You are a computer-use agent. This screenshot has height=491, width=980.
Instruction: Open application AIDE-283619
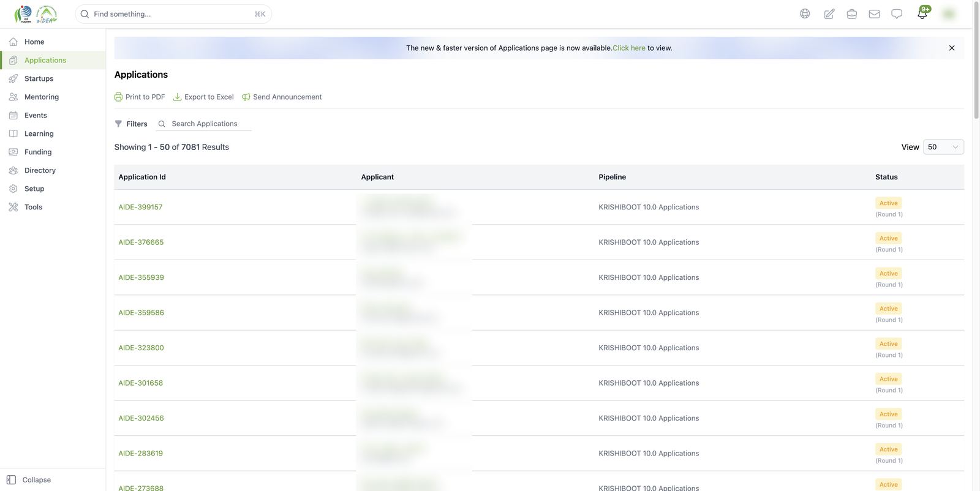tap(140, 454)
